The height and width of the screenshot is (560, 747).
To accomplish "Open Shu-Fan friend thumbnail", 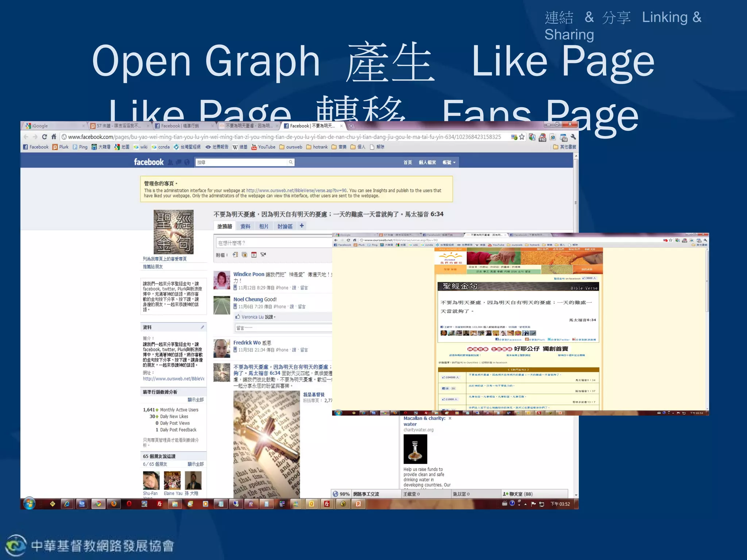I will click(151, 481).
